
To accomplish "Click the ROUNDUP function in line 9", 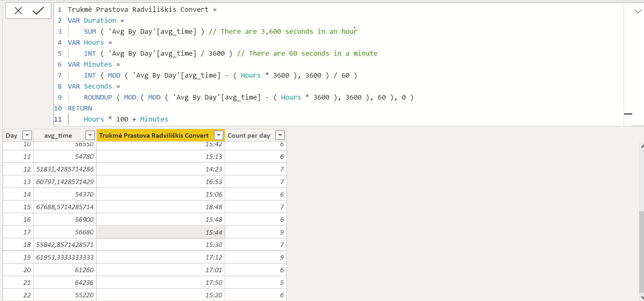I will tap(98, 97).
